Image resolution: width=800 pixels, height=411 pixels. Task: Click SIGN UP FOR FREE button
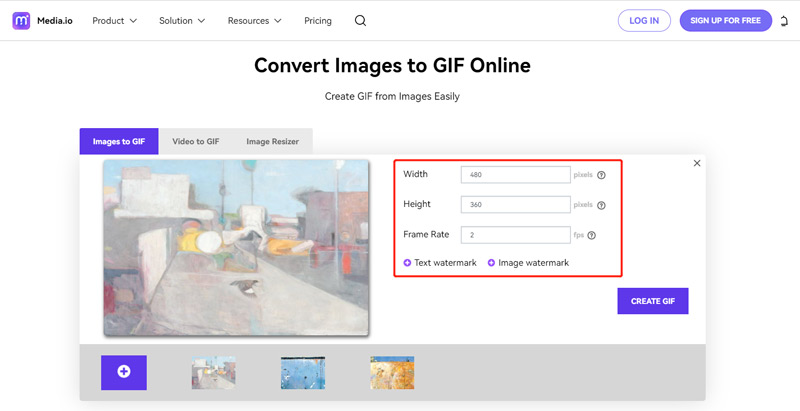point(726,21)
